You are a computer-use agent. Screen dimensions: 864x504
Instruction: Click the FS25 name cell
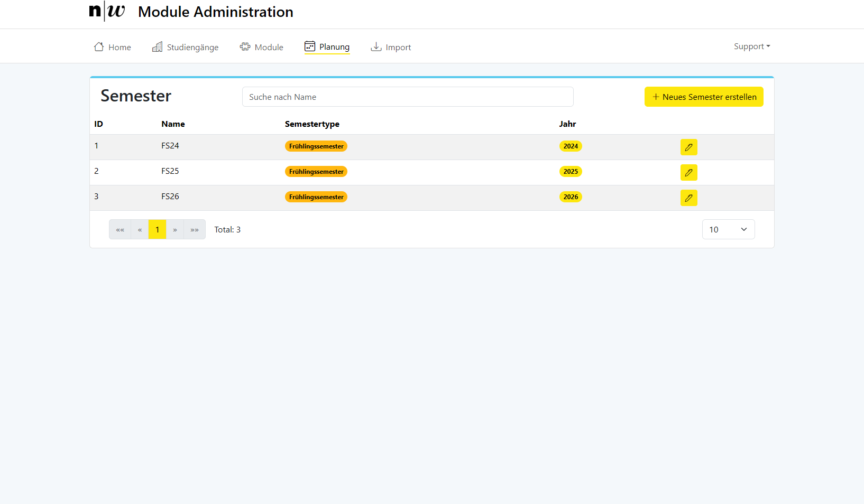170,171
